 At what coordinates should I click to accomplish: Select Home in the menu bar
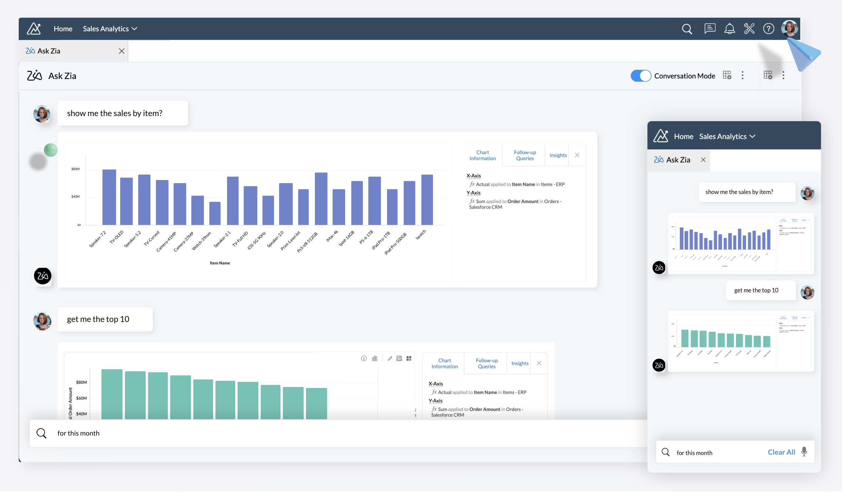63,29
